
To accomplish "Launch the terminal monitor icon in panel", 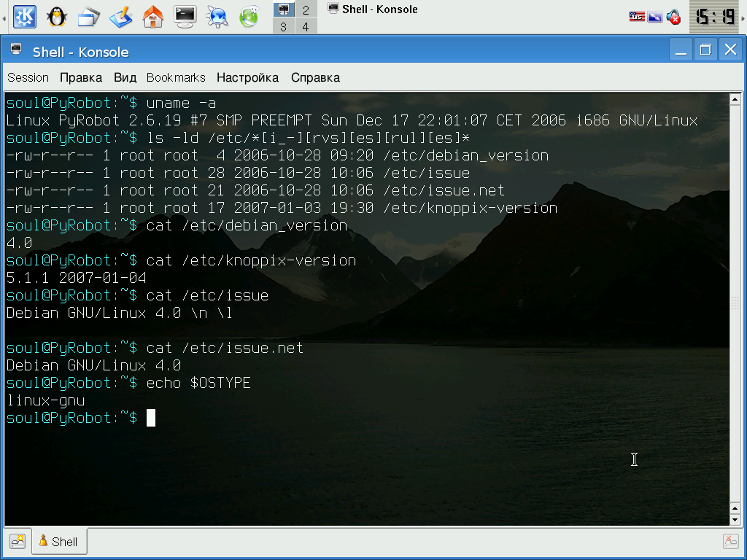I will (x=185, y=17).
